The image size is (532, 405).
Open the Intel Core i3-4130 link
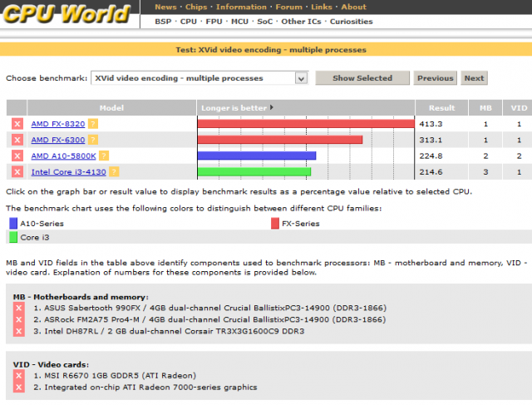point(68,172)
